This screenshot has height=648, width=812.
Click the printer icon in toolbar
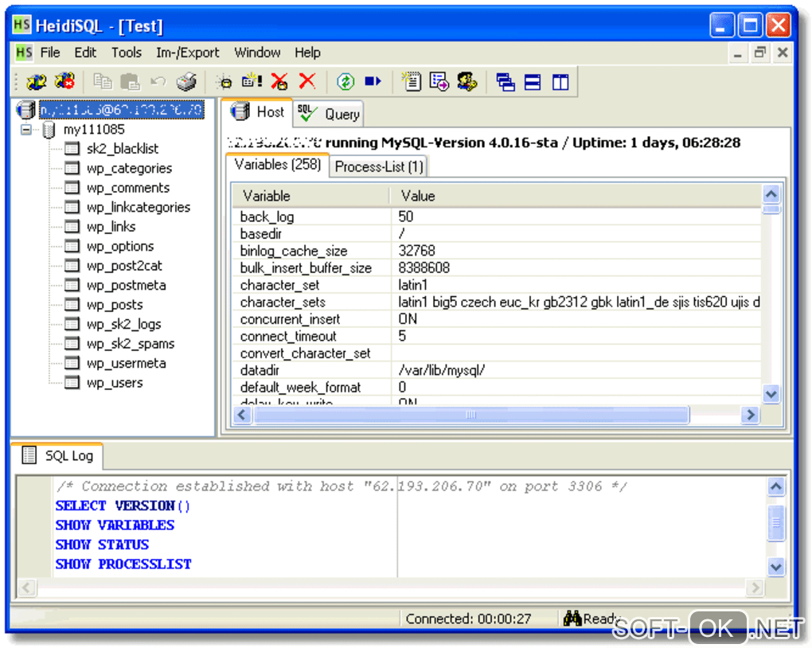pyautogui.click(x=185, y=81)
